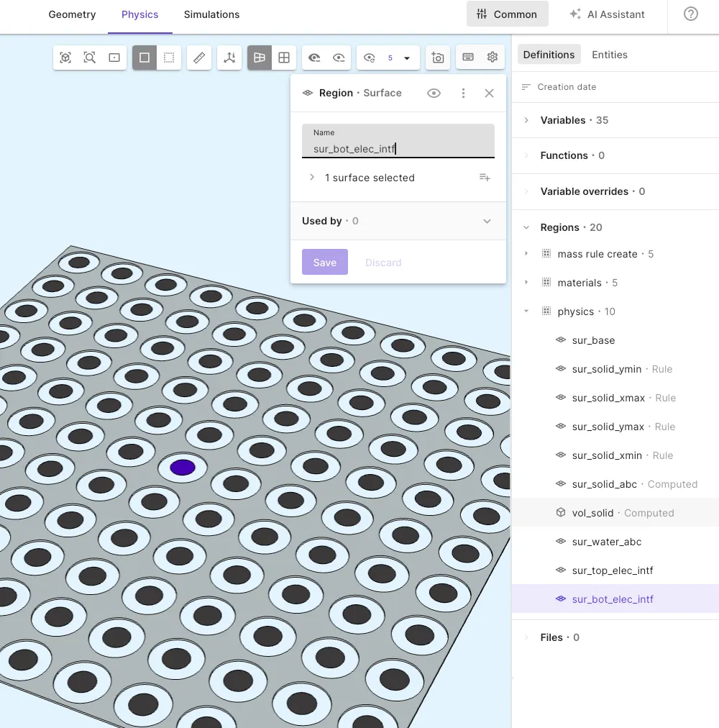Open the hidden entities dropdown arrow
The width and height of the screenshot is (719, 728).
[407, 58]
